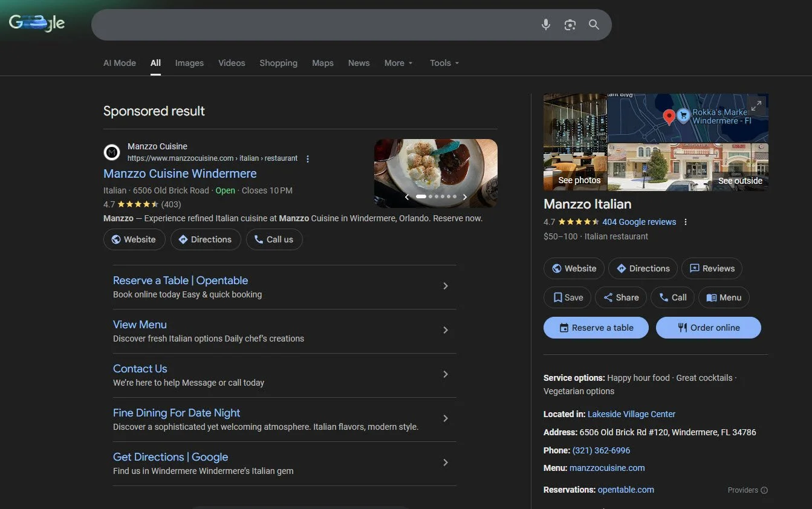812x509 pixels.
Task: Click Rokka's Market shopping cart map icon
Action: click(x=683, y=115)
